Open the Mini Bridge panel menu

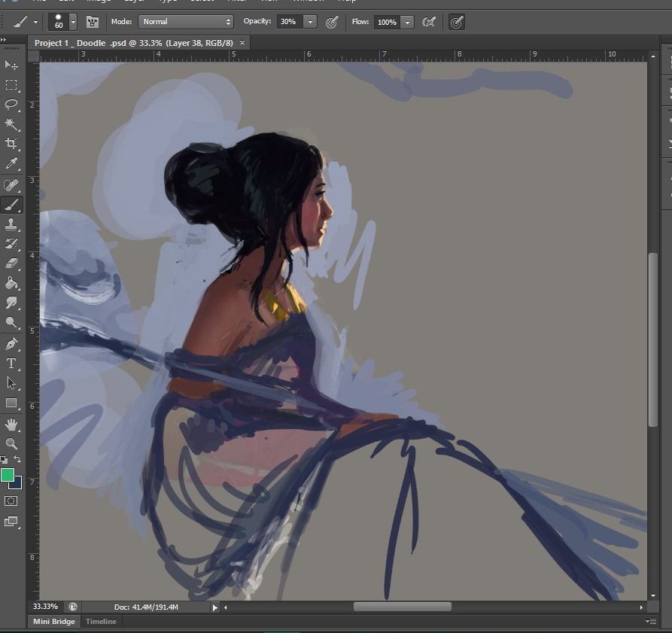651,621
